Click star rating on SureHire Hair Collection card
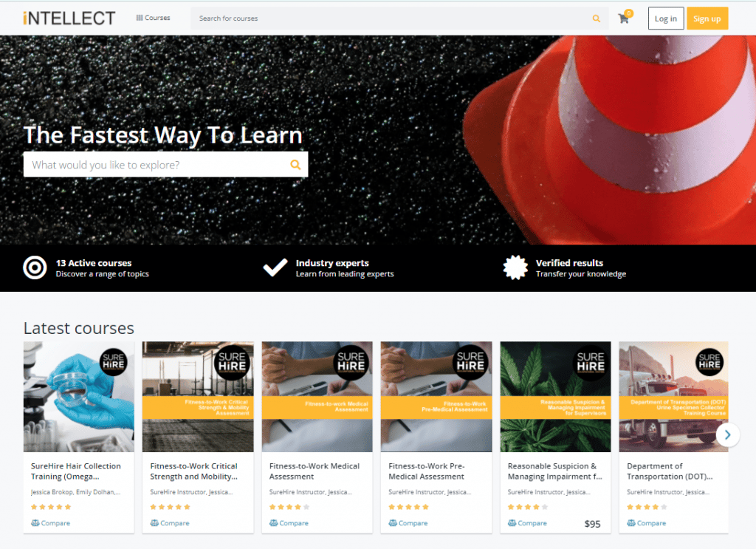 tap(51, 507)
